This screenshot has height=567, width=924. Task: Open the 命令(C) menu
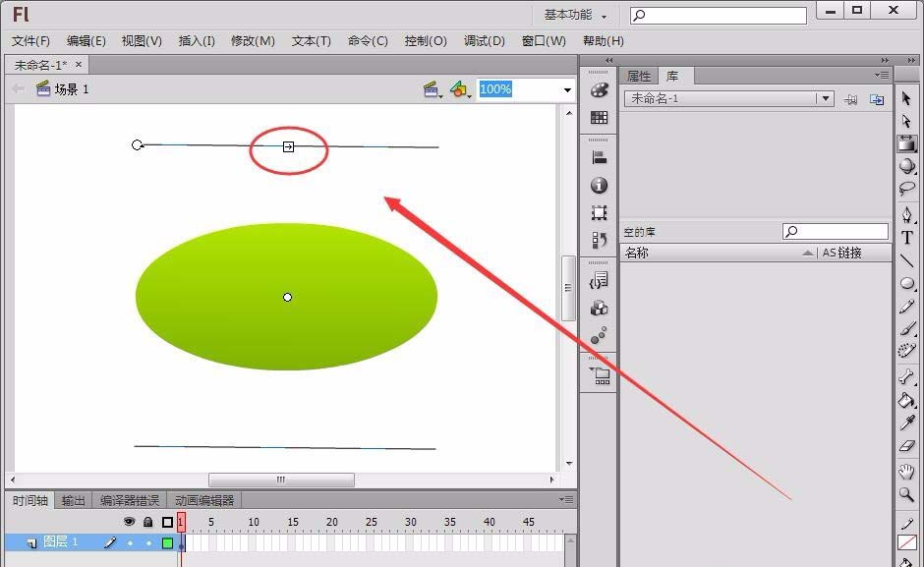pyautogui.click(x=368, y=40)
